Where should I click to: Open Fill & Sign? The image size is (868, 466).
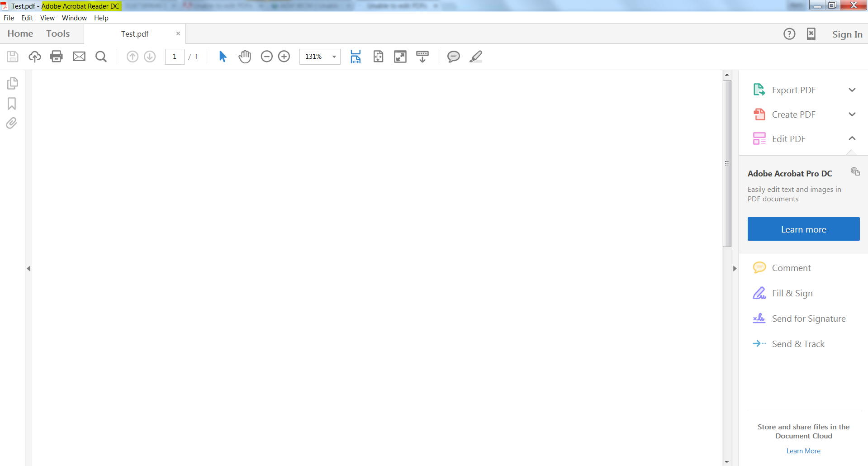[791, 293]
